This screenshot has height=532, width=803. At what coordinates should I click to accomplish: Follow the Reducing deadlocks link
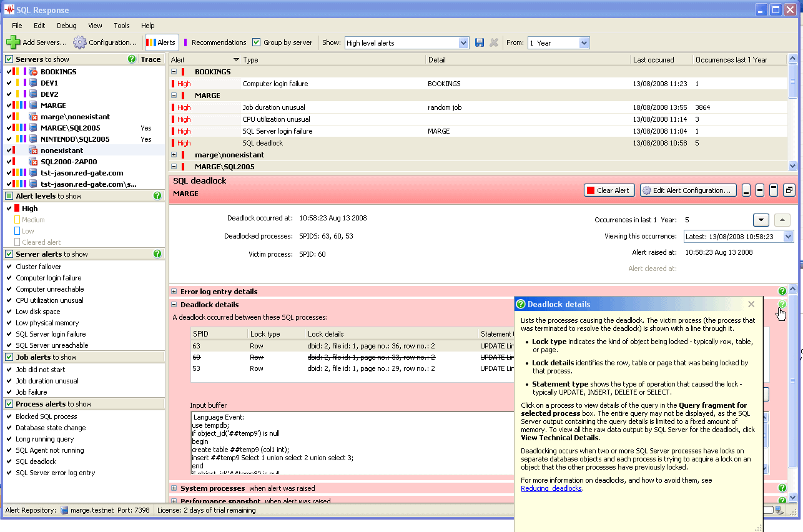pos(551,488)
